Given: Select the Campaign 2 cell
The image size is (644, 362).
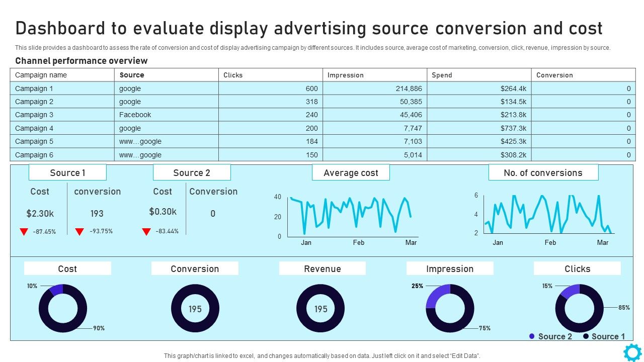Looking at the screenshot, I should pyautogui.click(x=62, y=102).
